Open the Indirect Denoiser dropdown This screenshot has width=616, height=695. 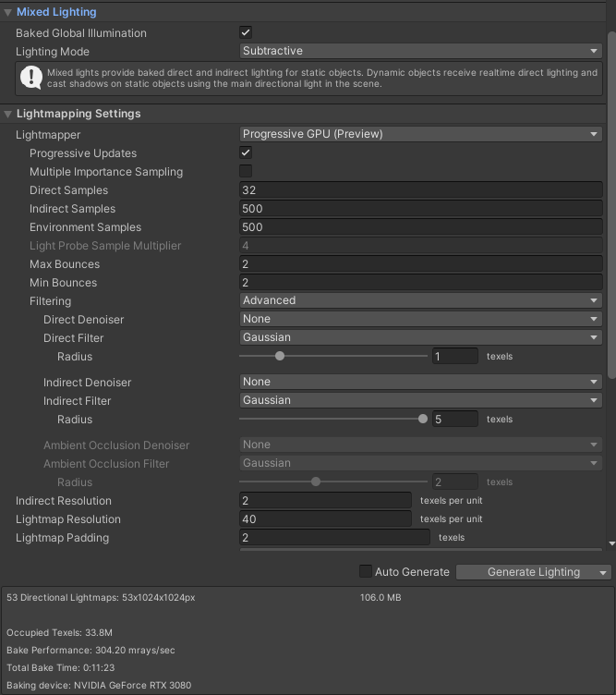tap(420, 382)
